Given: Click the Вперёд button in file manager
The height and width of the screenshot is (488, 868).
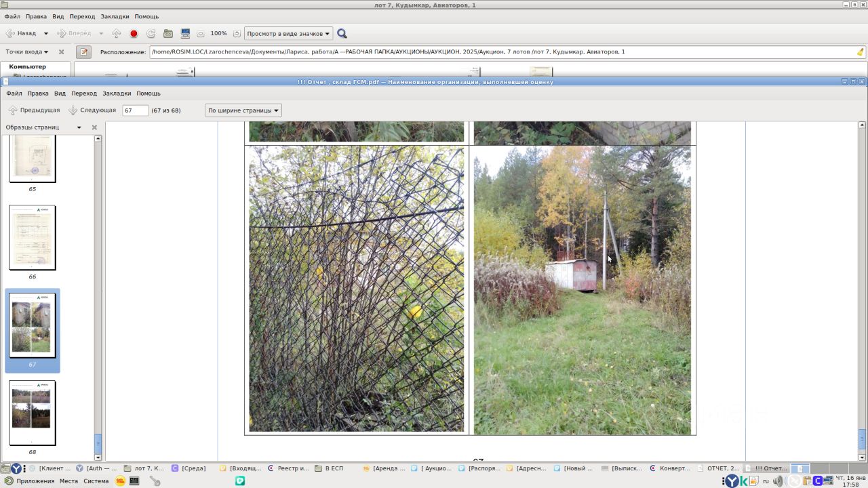Looking at the screenshot, I should (x=73, y=33).
